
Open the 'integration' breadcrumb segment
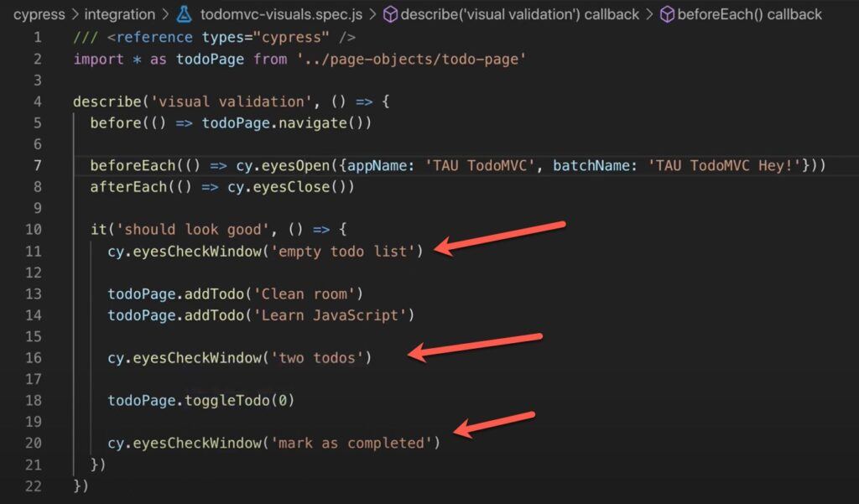click(x=119, y=14)
